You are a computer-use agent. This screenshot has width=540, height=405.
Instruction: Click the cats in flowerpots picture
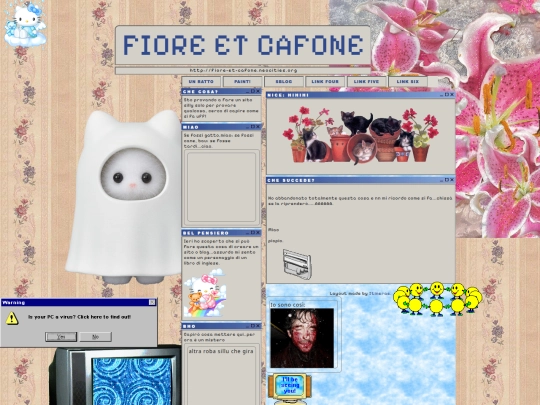(361, 135)
